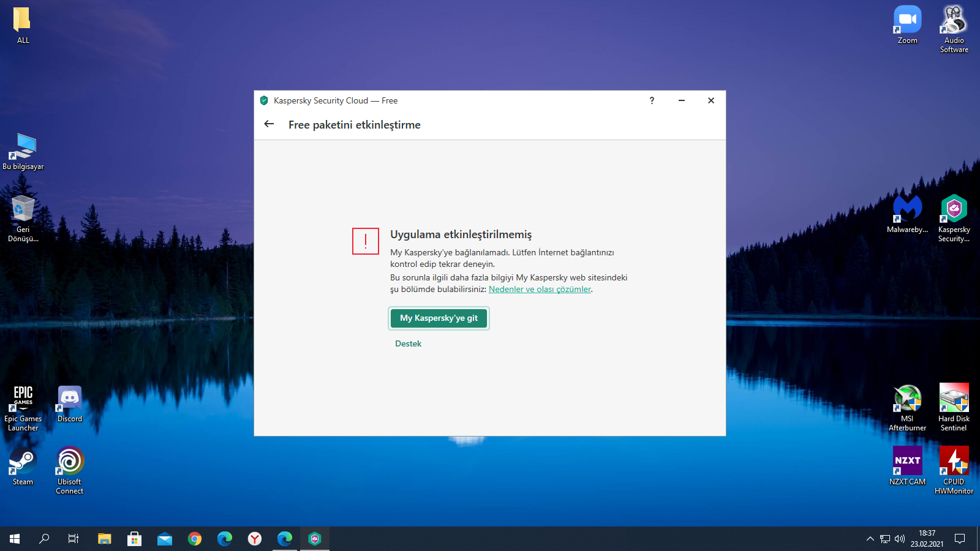Close the Kaspersky Security Cloud window
This screenshot has width=980, height=551.
[711, 100]
